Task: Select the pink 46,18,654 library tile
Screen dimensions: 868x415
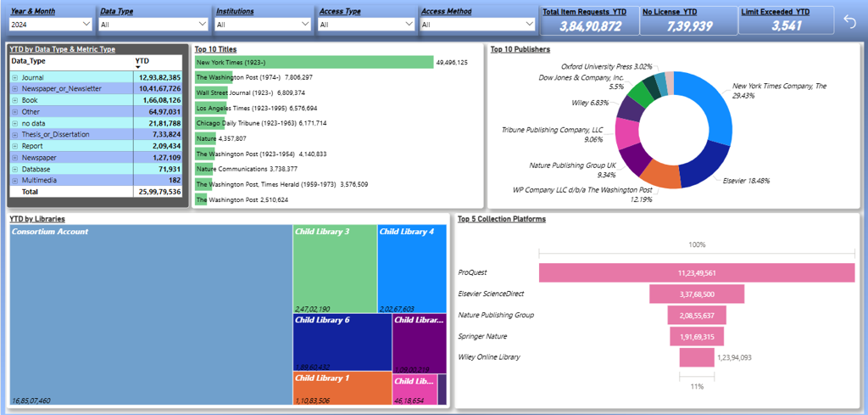Action: (414, 390)
